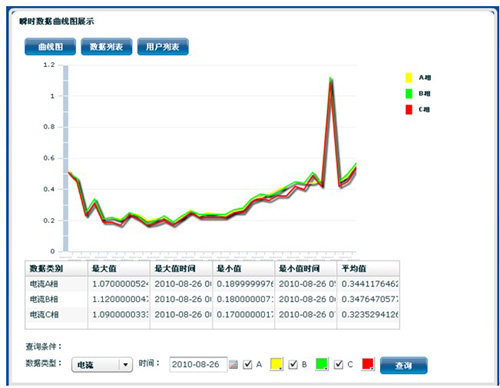Screen dimensions: 500x388
Task: Click the peak point of the curve
Action: (x=330, y=79)
